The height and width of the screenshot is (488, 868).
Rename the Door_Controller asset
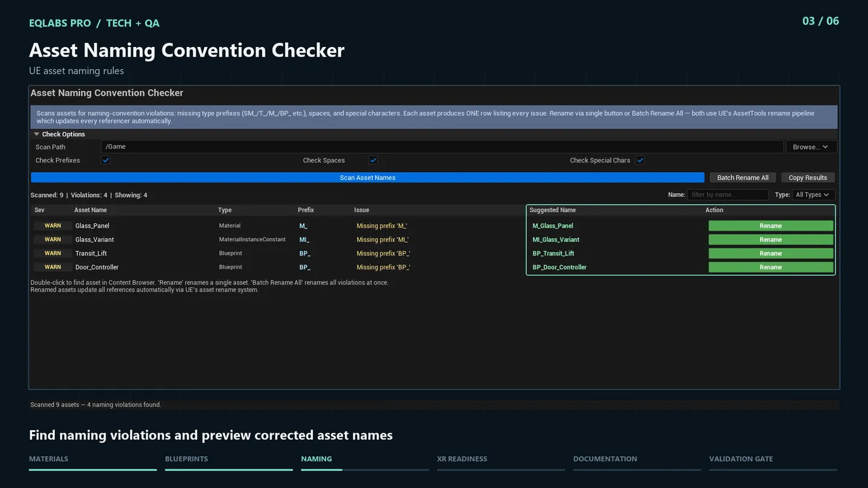770,267
